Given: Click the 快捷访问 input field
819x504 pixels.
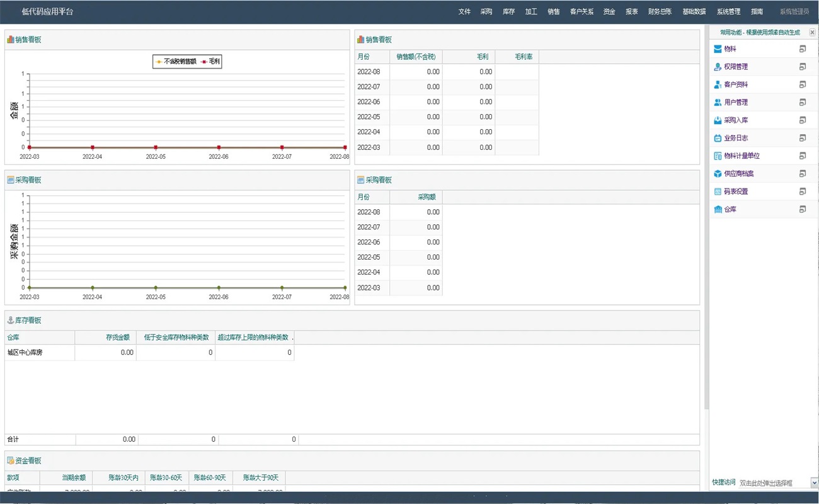Looking at the screenshot, I should coord(773,483).
